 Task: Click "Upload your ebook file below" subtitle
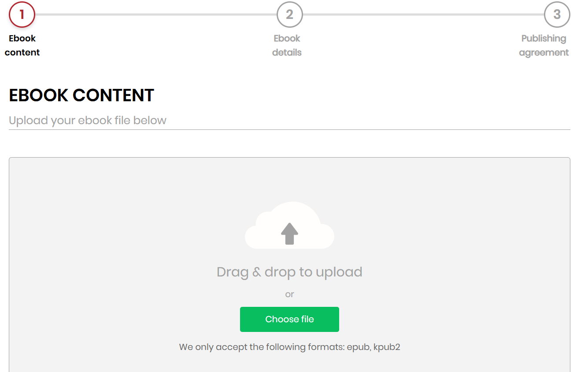[88, 120]
